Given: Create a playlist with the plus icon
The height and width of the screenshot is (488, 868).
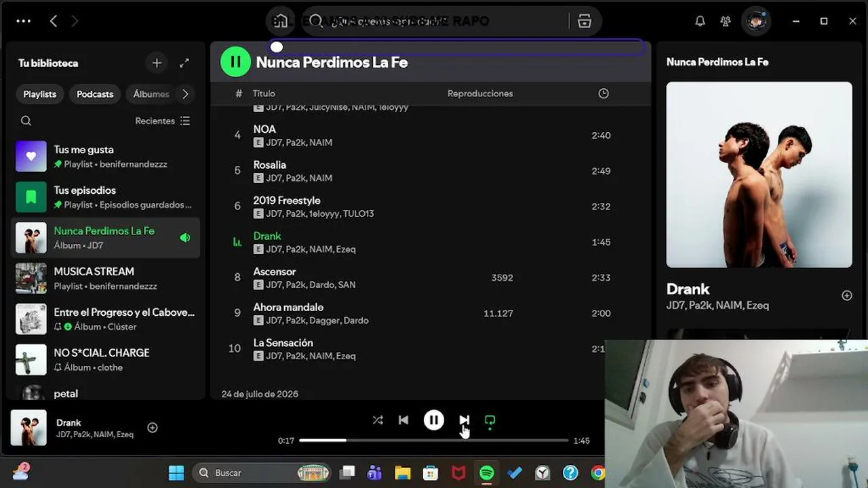Looking at the screenshot, I should 157,63.
